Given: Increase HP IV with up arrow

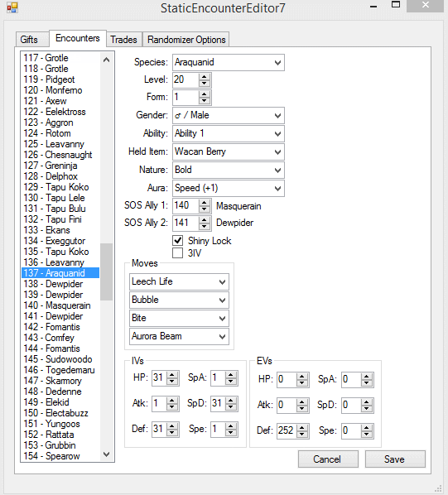Looking at the screenshot, I should point(172,375).
